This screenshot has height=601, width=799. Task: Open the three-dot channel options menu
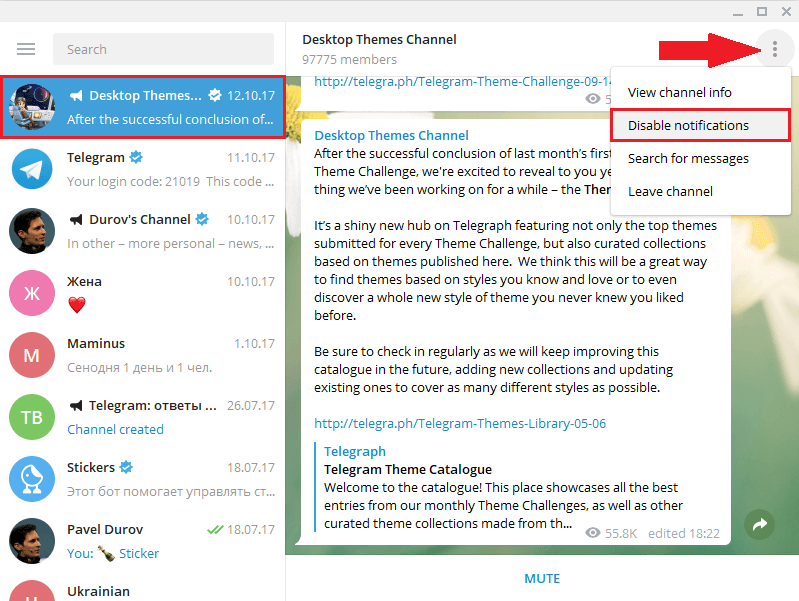[x=775, y=49]
